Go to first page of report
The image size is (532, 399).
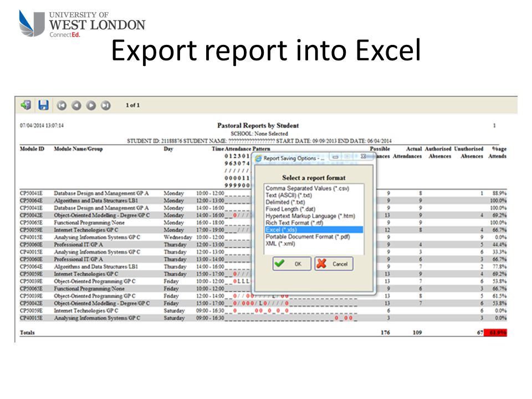62,105
